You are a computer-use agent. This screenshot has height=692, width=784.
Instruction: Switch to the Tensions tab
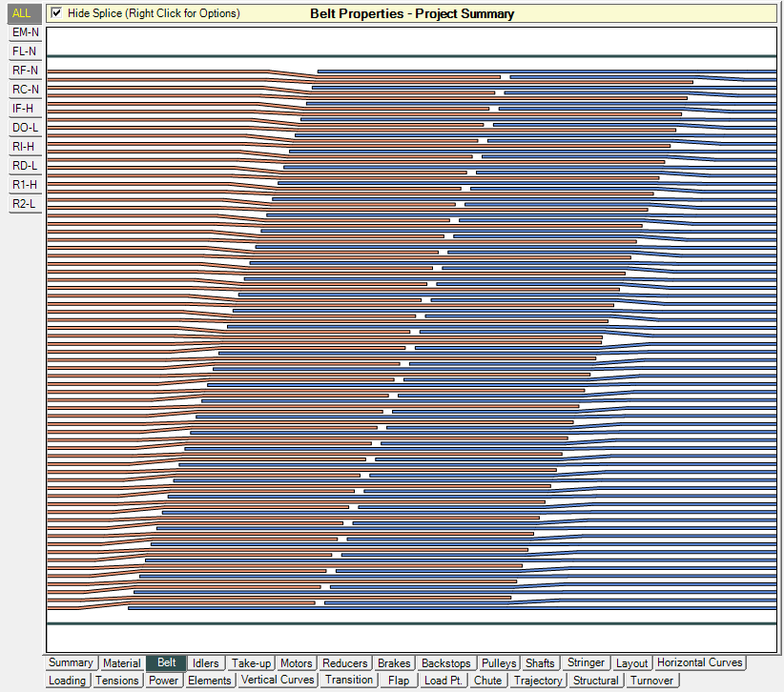coord(117,681)
